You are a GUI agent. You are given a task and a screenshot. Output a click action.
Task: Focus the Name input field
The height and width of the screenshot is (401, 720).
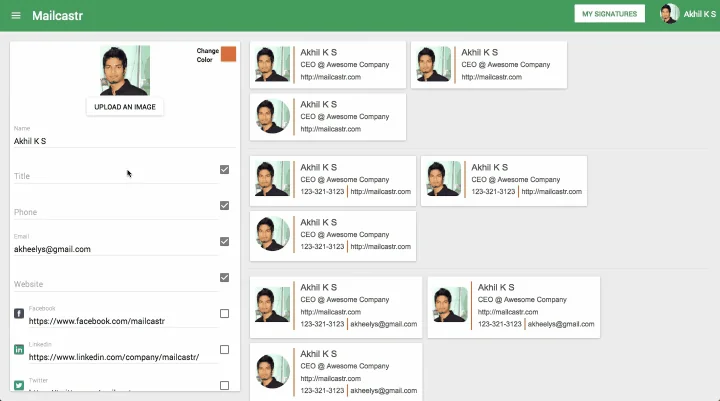124,141
